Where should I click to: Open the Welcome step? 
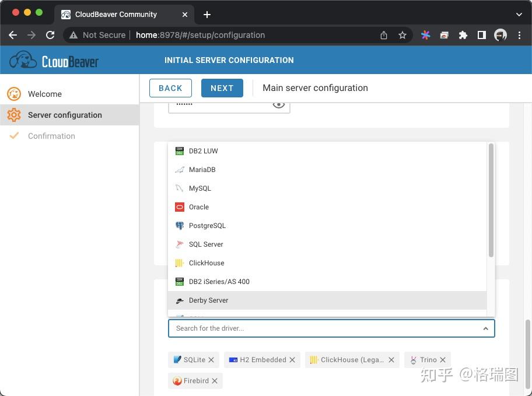(69, 94)
